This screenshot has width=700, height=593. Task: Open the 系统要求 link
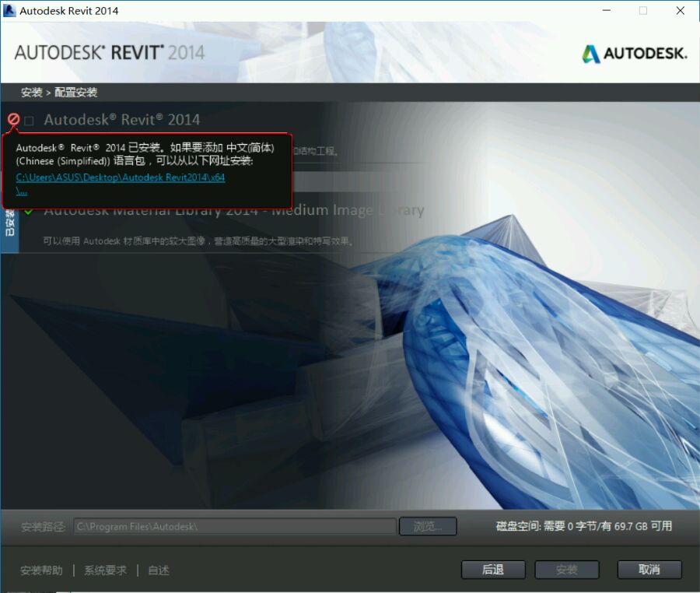(x=105, y=570)
